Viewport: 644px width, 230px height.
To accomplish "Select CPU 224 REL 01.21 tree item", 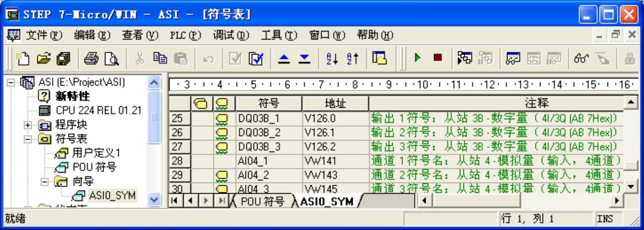I will pos(98,110).
